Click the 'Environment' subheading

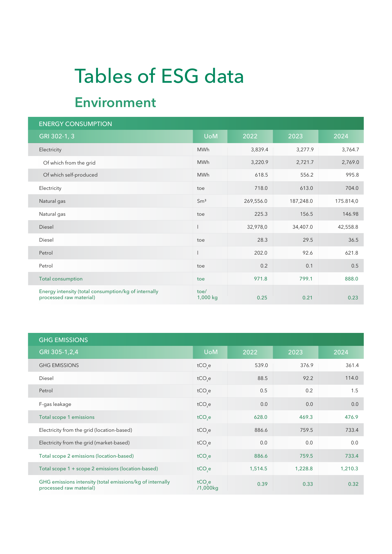point(115,103)
